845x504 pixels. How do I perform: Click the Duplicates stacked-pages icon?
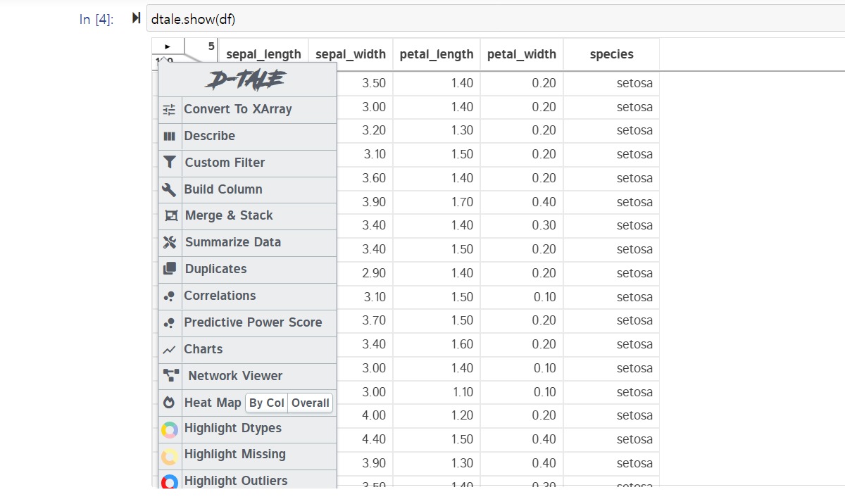(x=170, y=269)
